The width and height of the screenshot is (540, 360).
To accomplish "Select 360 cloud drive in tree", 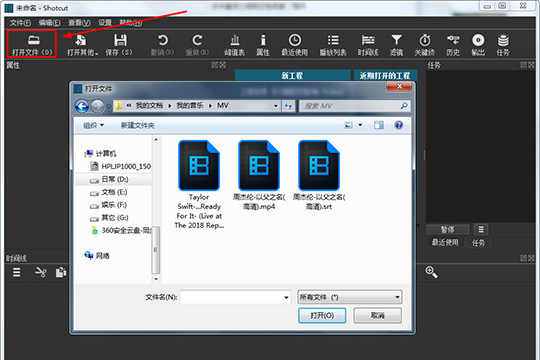I will click(121, 230).
